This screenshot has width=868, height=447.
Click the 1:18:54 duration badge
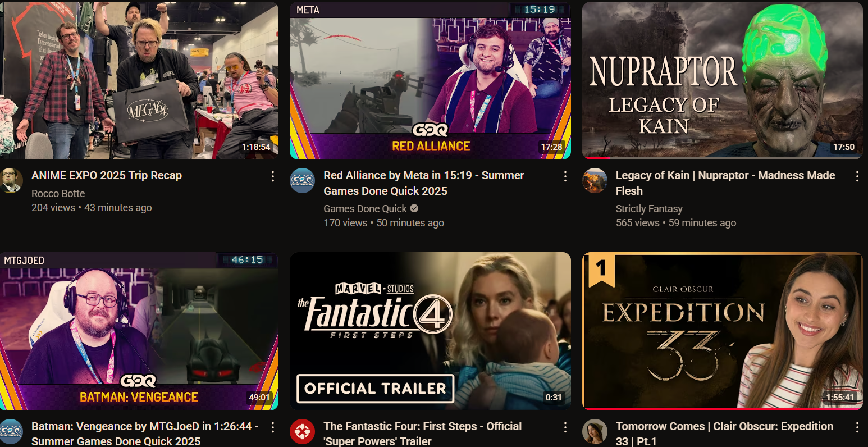[x=256, y=147]
